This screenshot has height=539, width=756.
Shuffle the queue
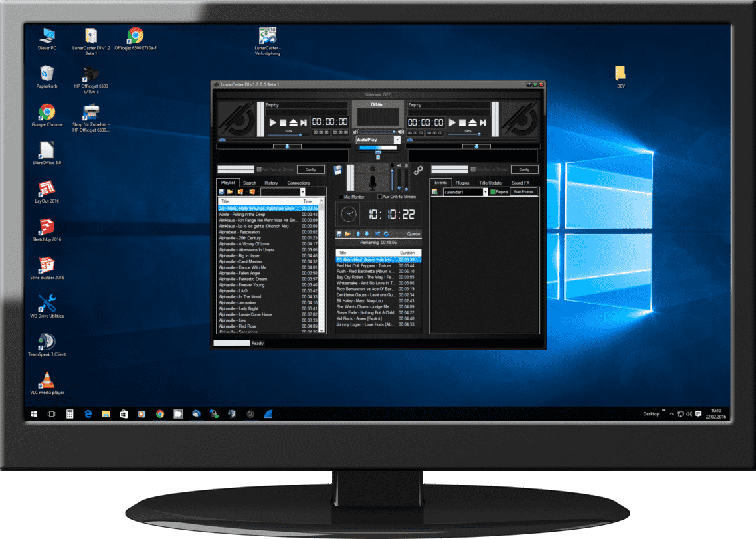click(377, 233)
